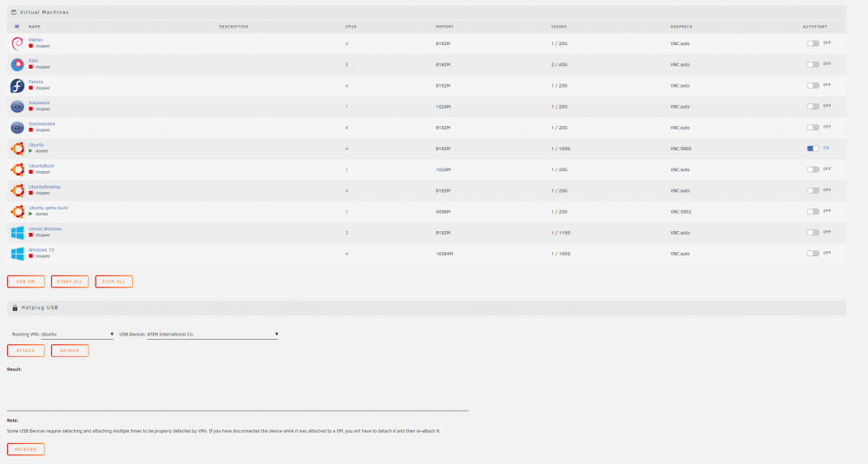This screenshot has height=464, width=868.
Task: Click the MEMORY column header
Action: pyautogui.click(x=444, y=27)
